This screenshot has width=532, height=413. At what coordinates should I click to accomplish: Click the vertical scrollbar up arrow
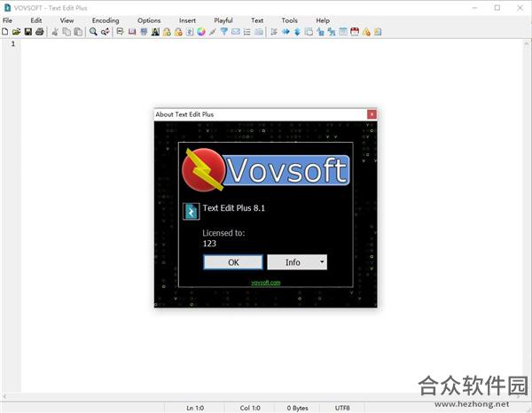[527, 43]
